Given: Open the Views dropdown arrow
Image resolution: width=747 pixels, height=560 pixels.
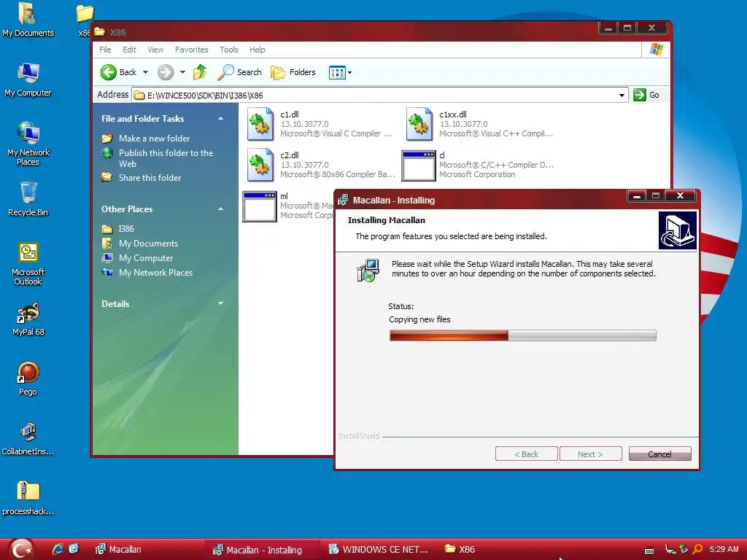Looking at the screenshot, I should click(x=349, y=72).
